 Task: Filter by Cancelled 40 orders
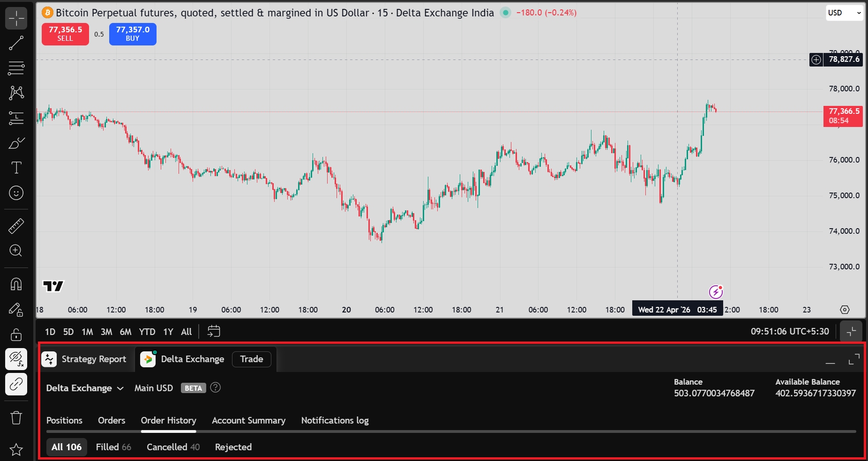coord(173,447)
